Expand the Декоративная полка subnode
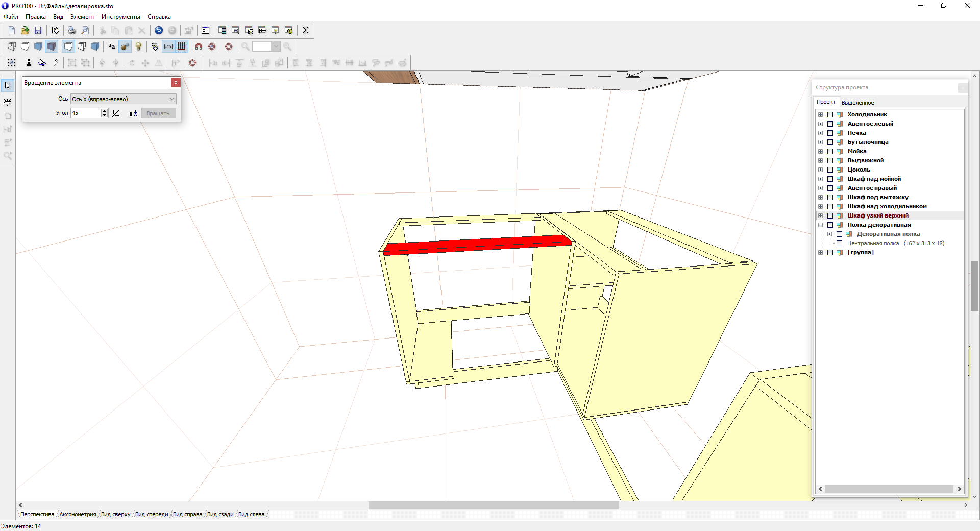 coord(830,234)
